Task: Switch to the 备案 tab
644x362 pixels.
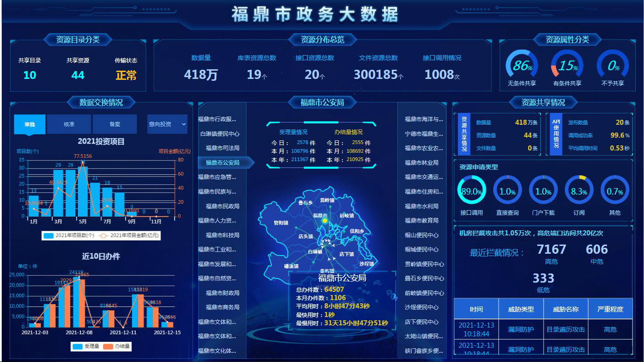Action: click(114, 124)
